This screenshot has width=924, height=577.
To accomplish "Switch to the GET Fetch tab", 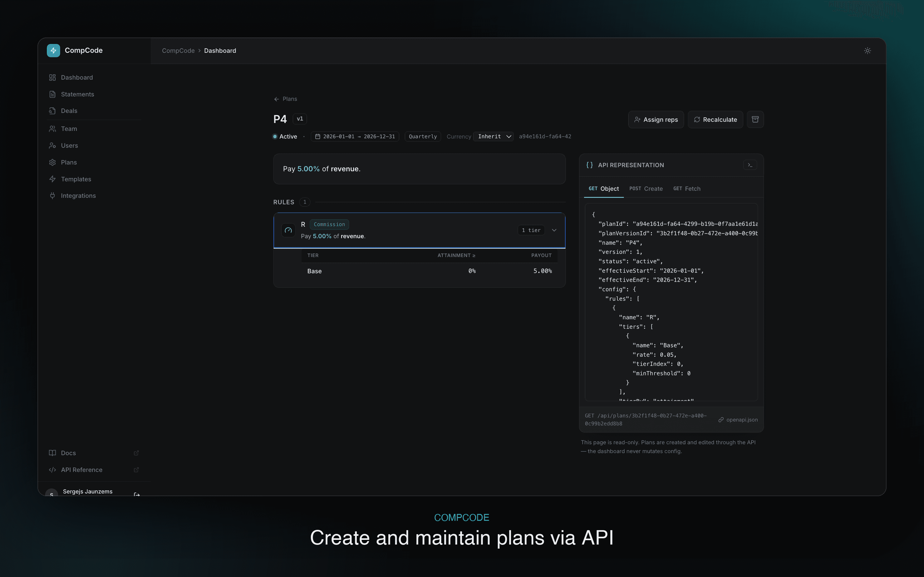I will pos(687,189).
